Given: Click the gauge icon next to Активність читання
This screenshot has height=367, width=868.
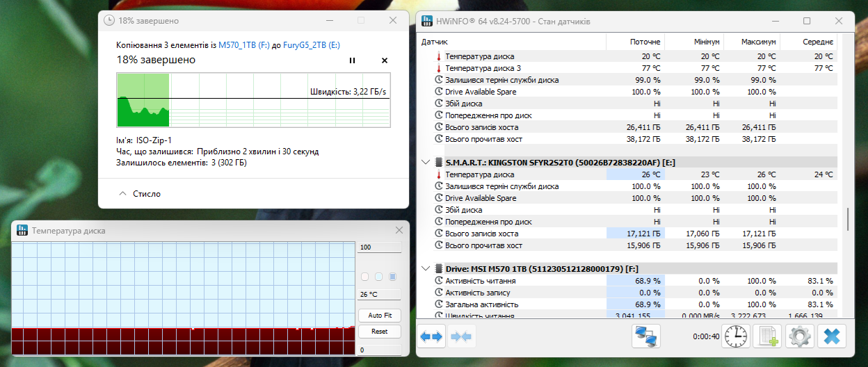Looking at the screenshot, I should tap(438, 281).
